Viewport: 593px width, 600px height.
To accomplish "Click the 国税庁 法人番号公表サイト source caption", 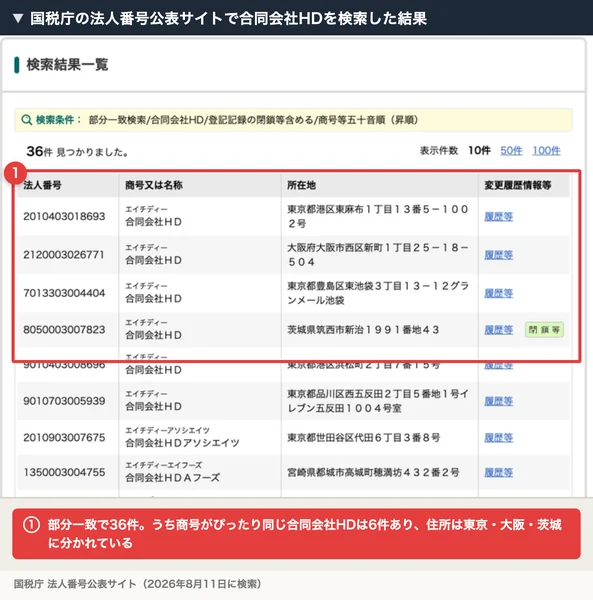I will [137, 584].
